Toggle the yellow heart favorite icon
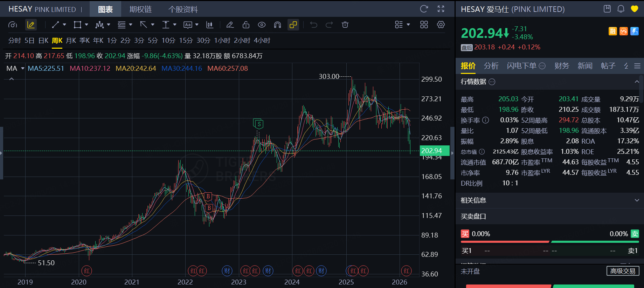644x288 pixels. click(634, 9)
